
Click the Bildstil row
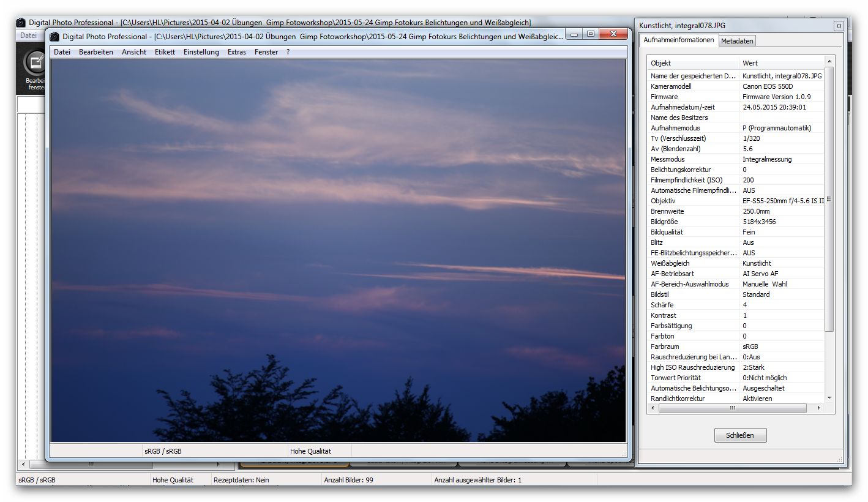point(736,294)
